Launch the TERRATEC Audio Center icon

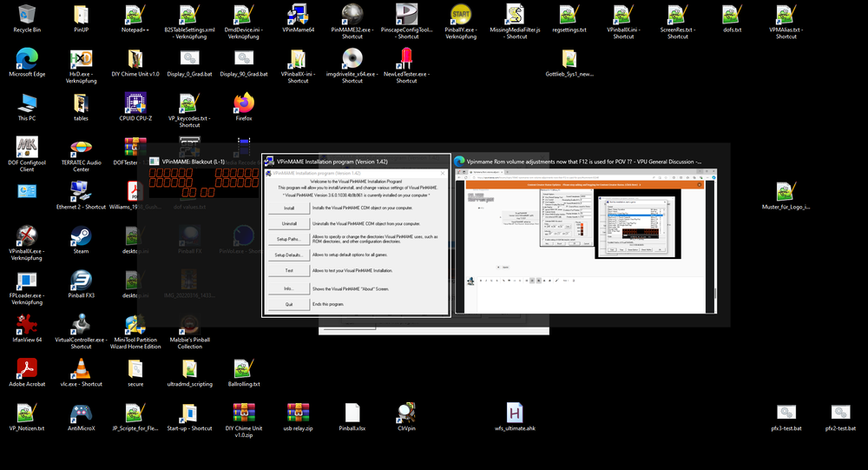click(x=81, y=148)
